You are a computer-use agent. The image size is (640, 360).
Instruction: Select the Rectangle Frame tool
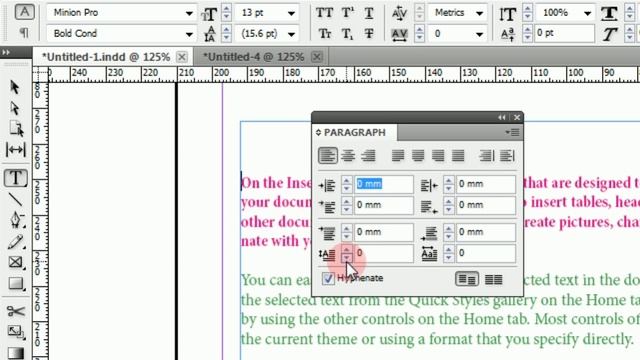[16, 262]
